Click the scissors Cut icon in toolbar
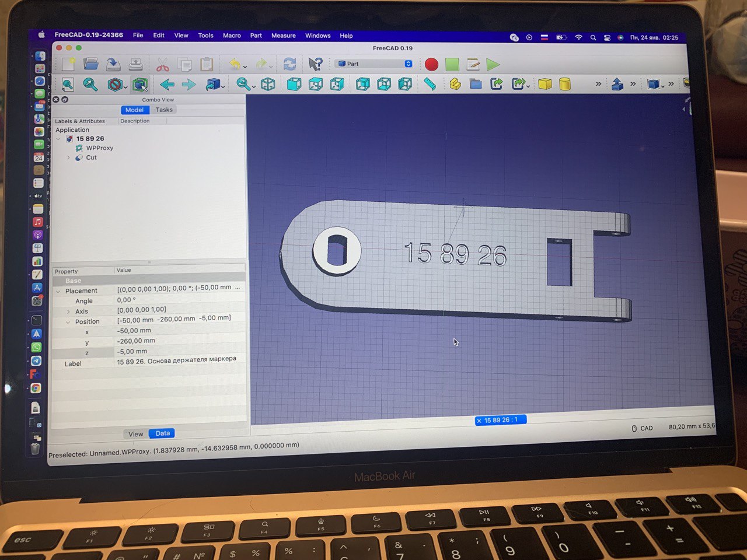747x560 pixels. (162, 65)
